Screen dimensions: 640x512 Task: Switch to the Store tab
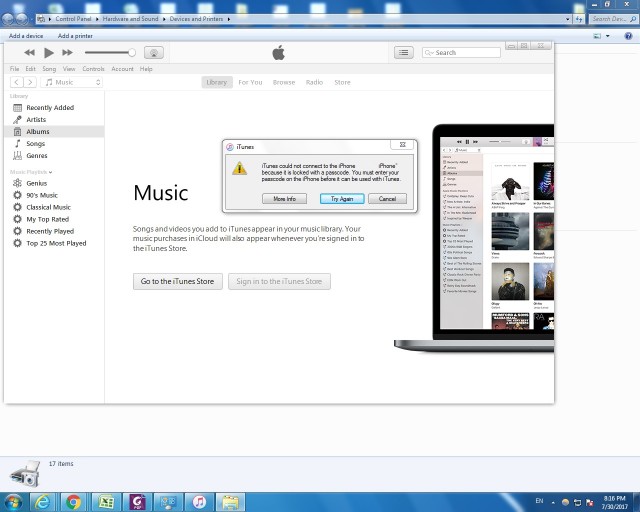coord(342,82)
